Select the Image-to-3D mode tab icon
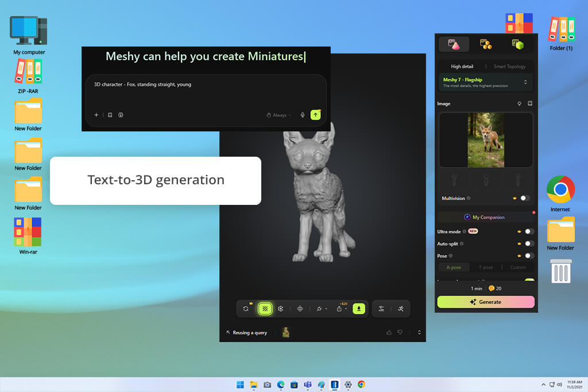 click(454, 45)
